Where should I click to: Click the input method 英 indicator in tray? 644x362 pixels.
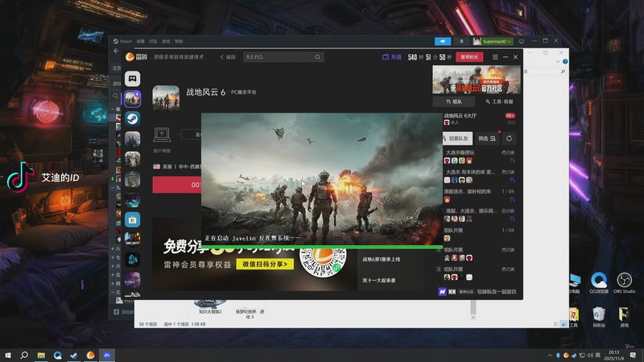(x=598, y=355)
